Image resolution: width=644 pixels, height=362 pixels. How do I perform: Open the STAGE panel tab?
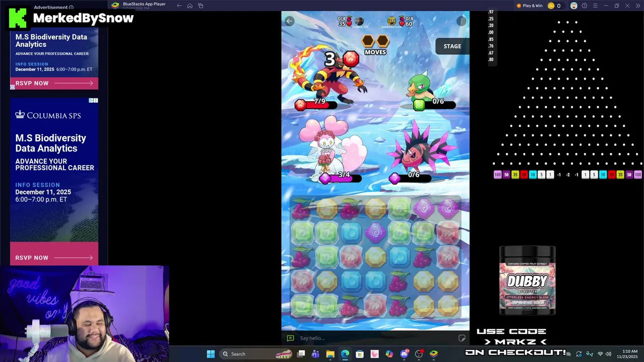(452, 46)
